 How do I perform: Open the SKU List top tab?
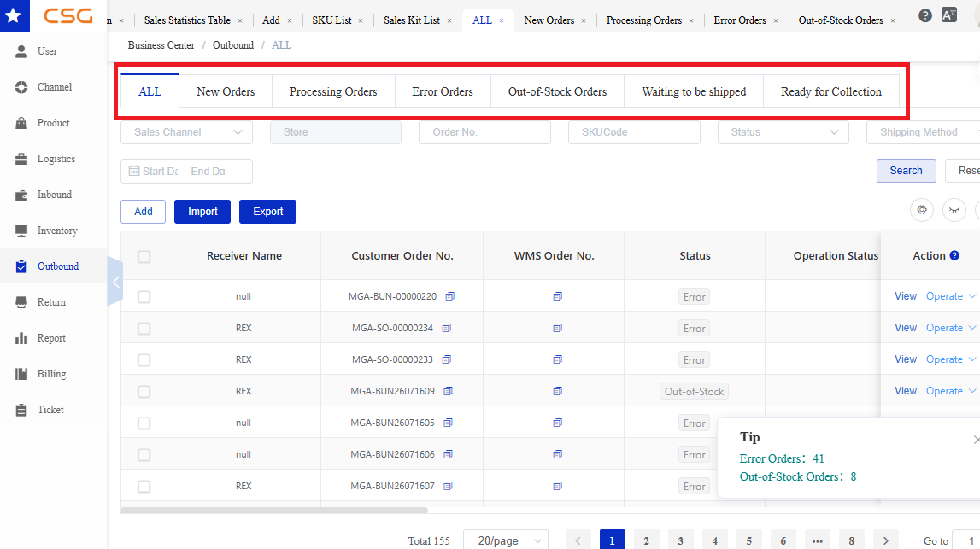tap(332, 20)
